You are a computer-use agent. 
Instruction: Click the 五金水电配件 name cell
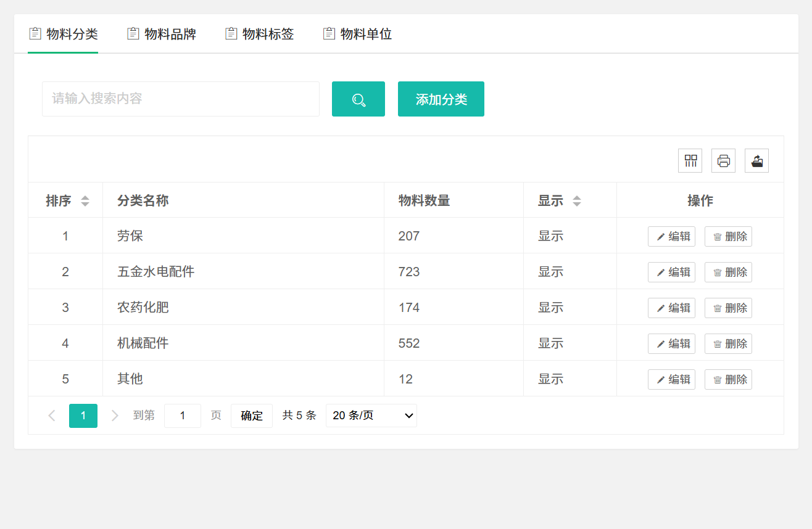(243, 271)
